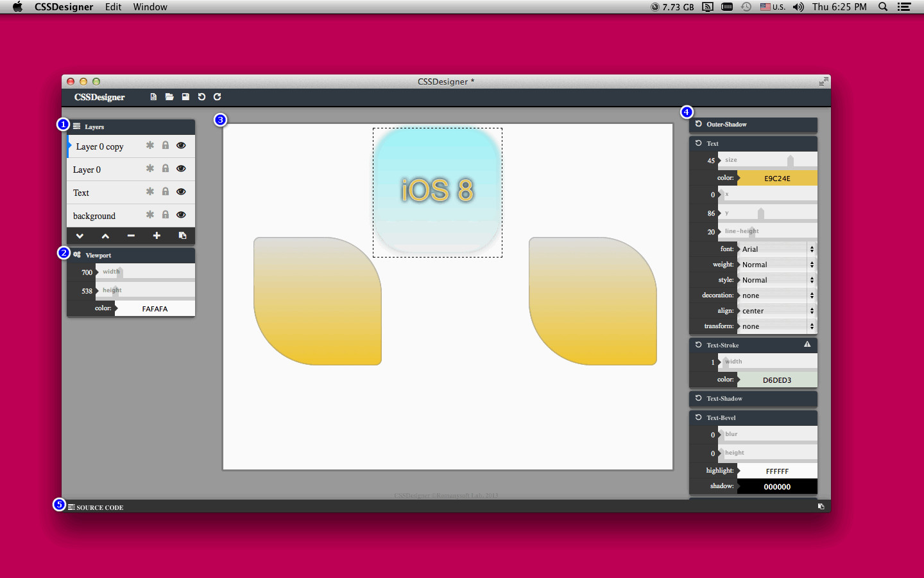Click the CSSDesigner logo in the toolbar
Screen dimensions: 924x578
99,97
